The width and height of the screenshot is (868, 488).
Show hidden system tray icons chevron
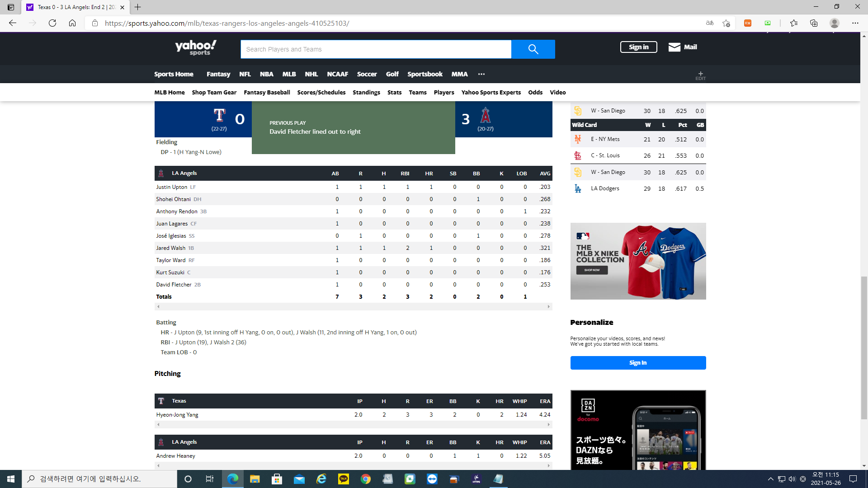pyautogui.click(x=770, y=479)
